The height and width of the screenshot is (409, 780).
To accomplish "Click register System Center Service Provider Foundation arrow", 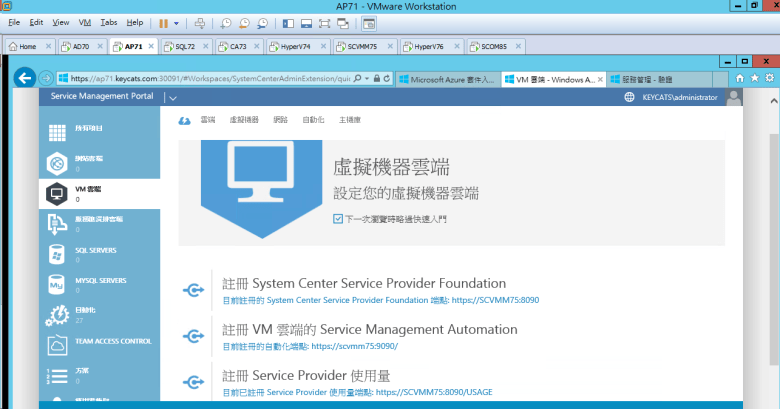I will click(x=193, y=289).
